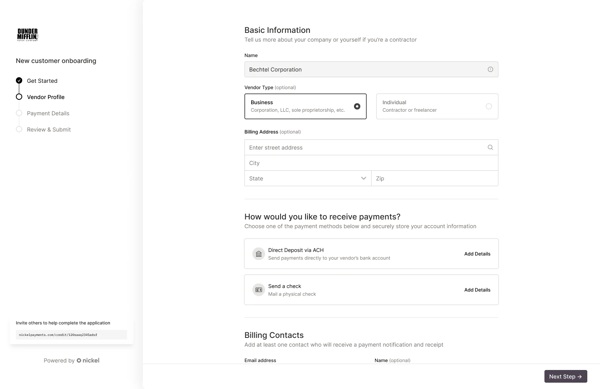Click the Payment Details step circle

point(19,113)
